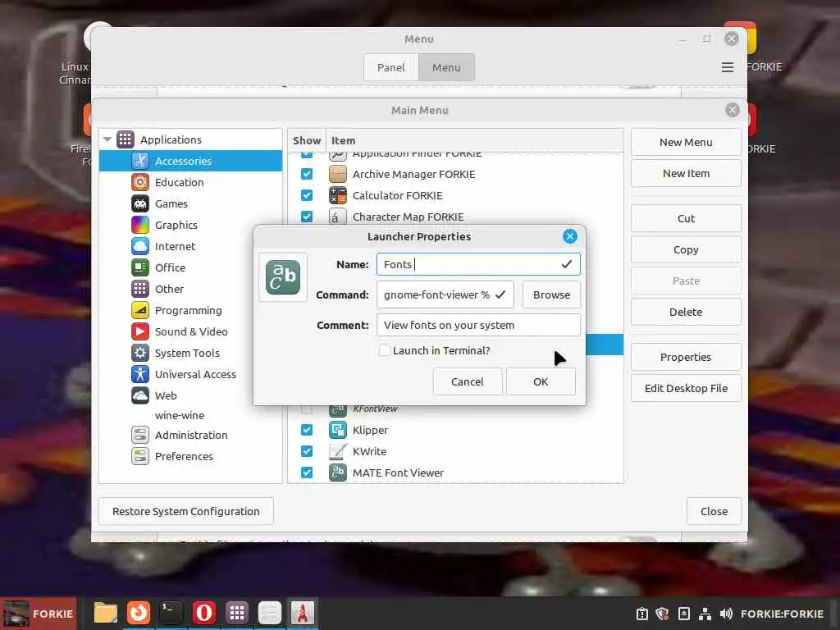840x630 pixels.
Task: Click Browse next to the Command field
Action: coord(551,294)
